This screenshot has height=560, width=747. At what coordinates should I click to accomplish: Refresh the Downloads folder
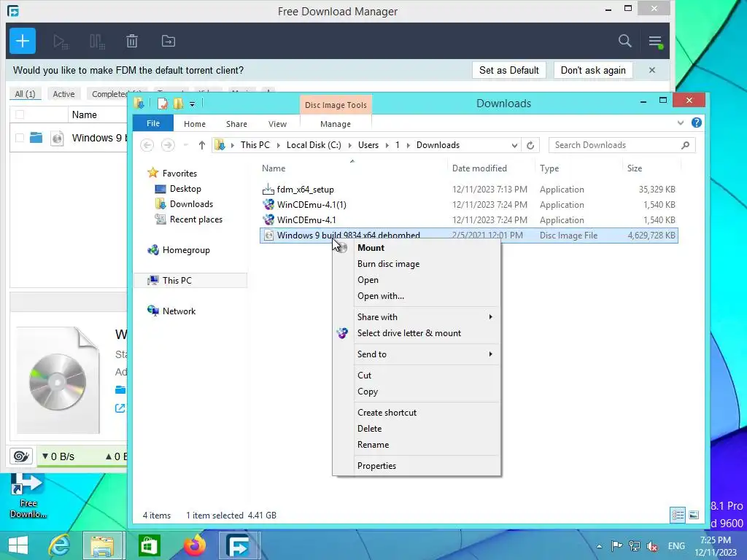530,145
